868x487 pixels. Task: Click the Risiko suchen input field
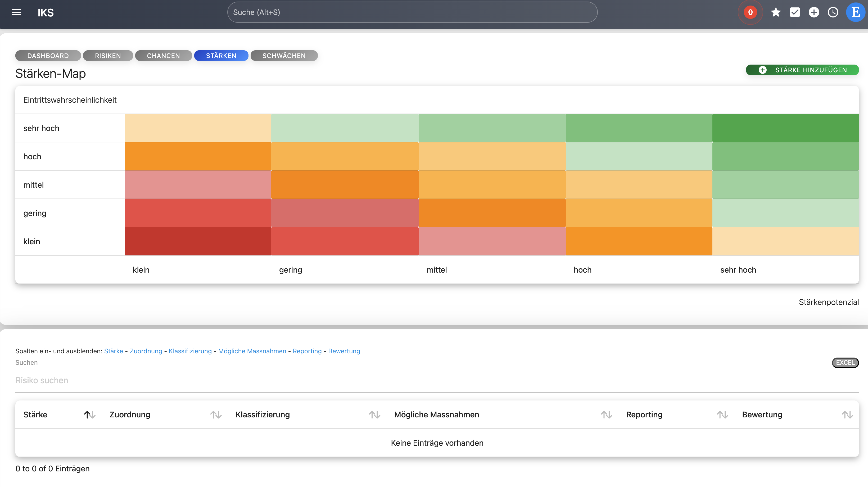(x=135, y=380)
